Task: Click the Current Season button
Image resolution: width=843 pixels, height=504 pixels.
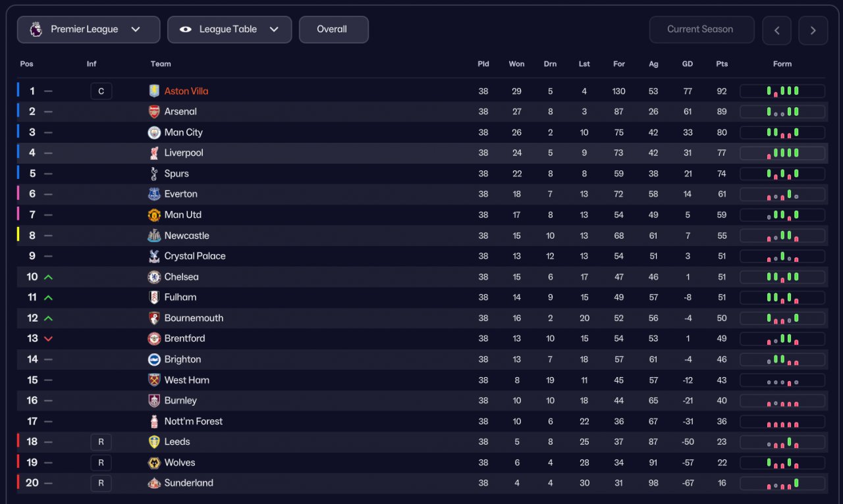Action: [x=701, y=30]
